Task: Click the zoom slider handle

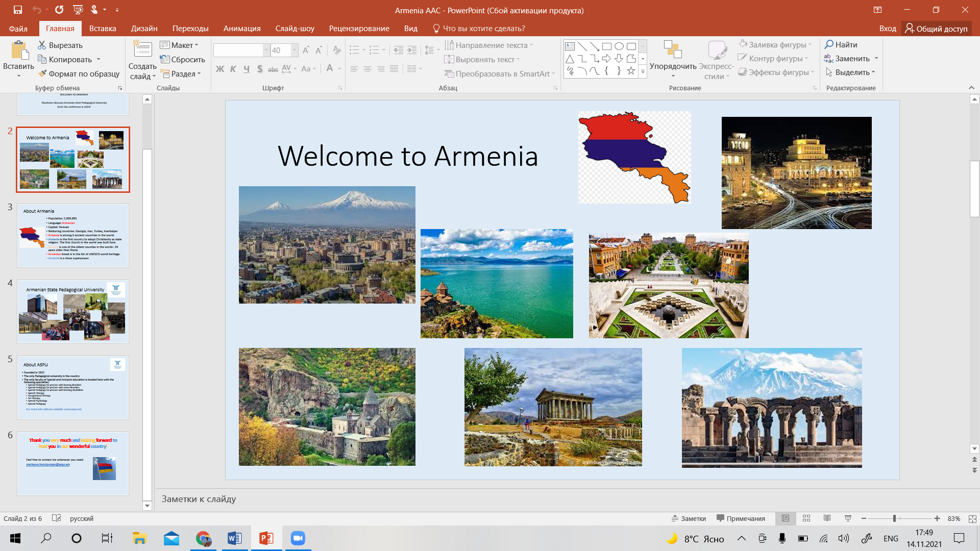Action: [x=894, y=518]
